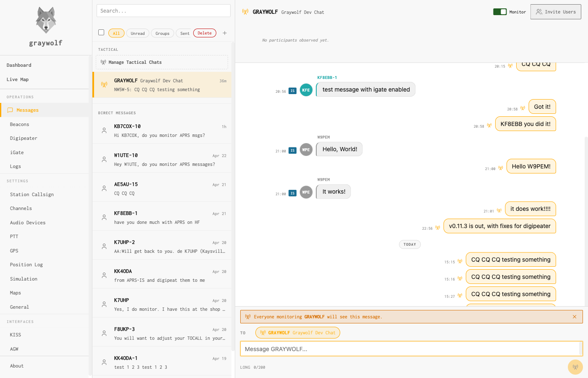Click the radio icon next to the v0.11.3 message
The image size is (588, 378).
click(438, 228)
